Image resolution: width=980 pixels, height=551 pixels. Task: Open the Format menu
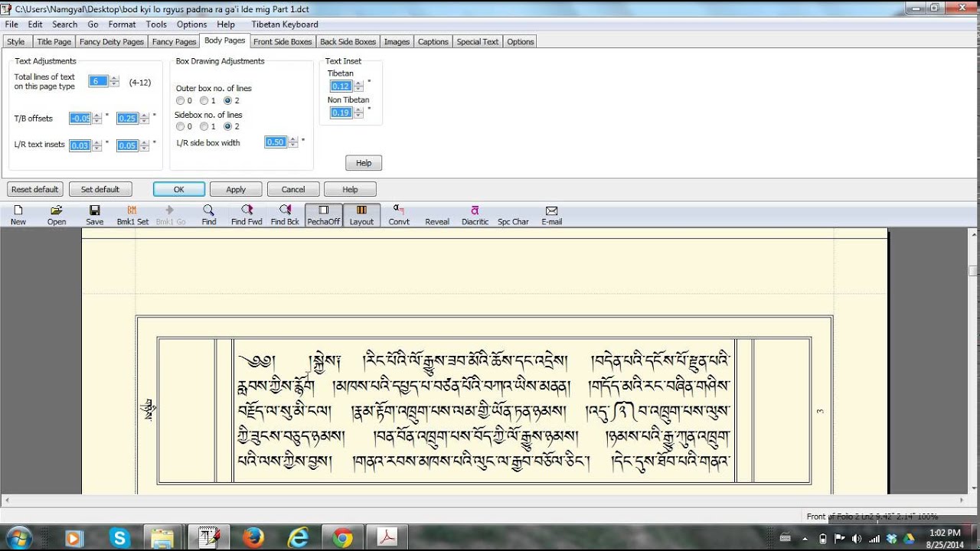pyautogui.click(x=122, y=24)
